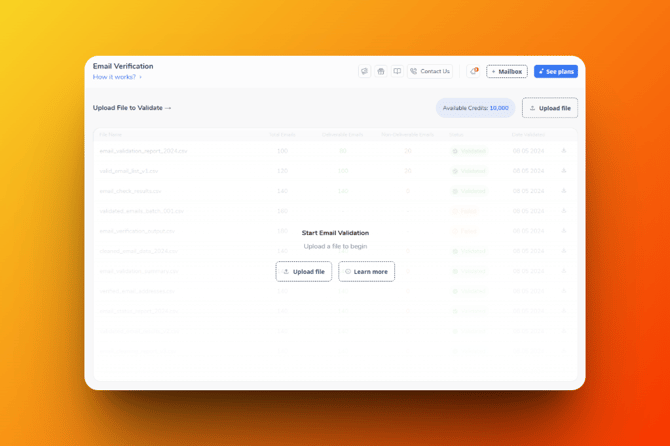This screenshot has height=446, width=670.
Task: Click the blue See plans button
Action: 556,72
